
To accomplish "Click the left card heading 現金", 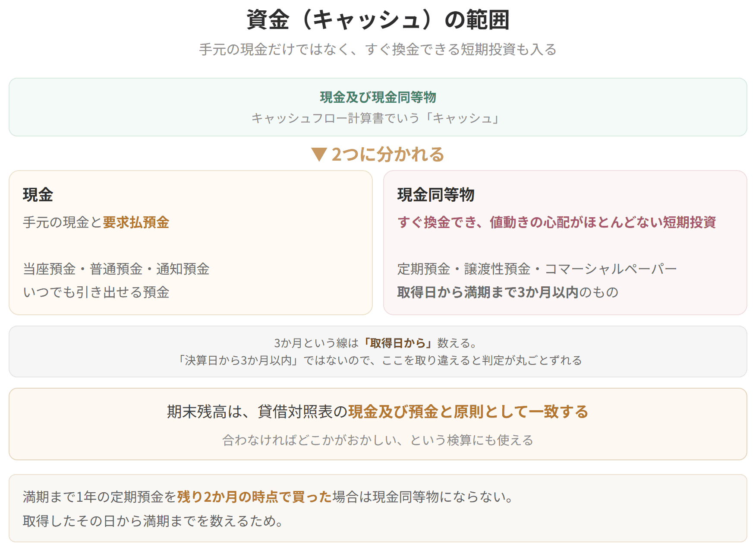I will 38,195.
